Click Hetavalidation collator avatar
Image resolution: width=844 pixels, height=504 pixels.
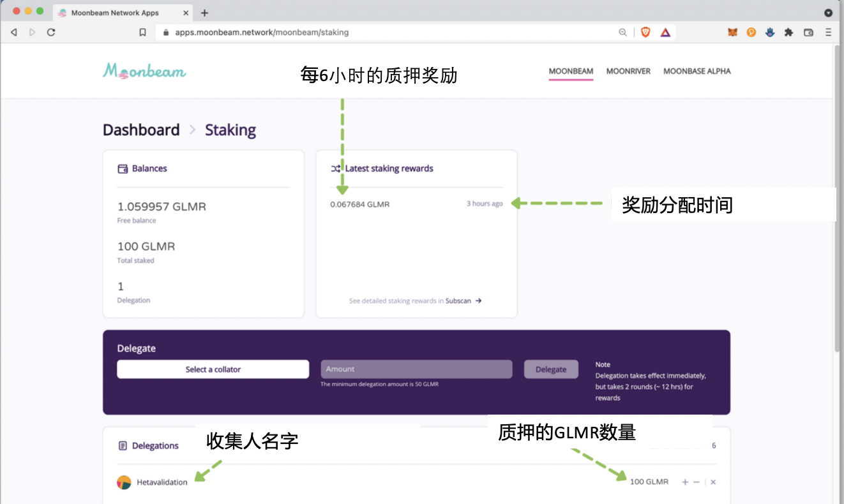click(124, 482)
